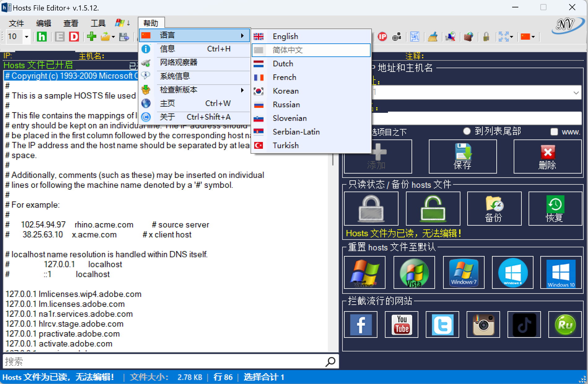Click the firewall brick globe toolbar icon
This screenshot has height=384, width=588.
click(x=468, y=37)
